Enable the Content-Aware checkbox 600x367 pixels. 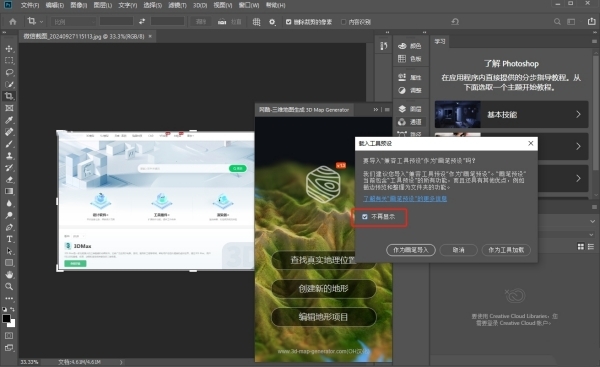(x=343, y=22)
